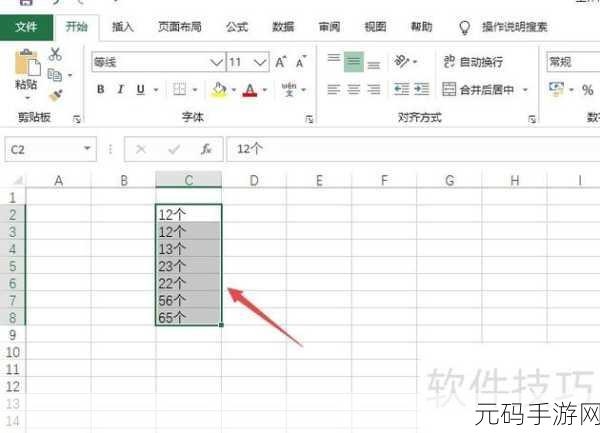Open font color dropdown arrow
600x433 pixels.
pos(265,90)
